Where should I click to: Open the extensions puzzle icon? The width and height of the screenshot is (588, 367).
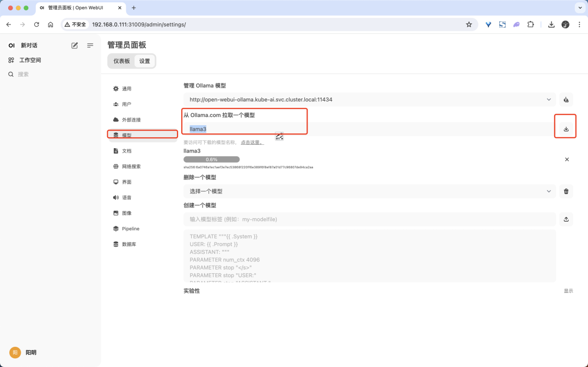coord(531,25)
